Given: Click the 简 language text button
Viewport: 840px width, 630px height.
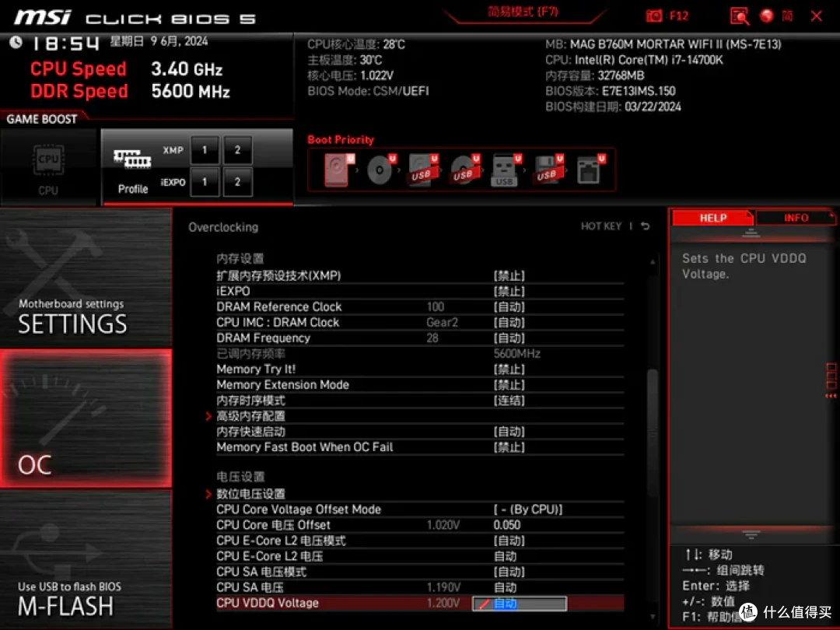Looking at the screenshot, I should point(787,16).
